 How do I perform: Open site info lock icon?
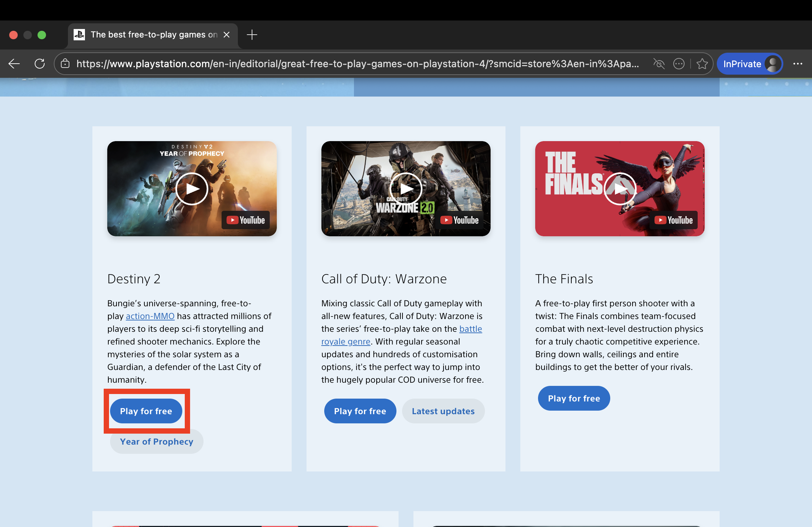(65, 64)
